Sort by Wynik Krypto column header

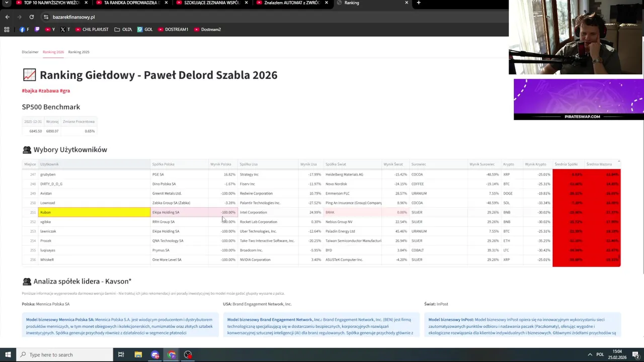pos(537,164)
